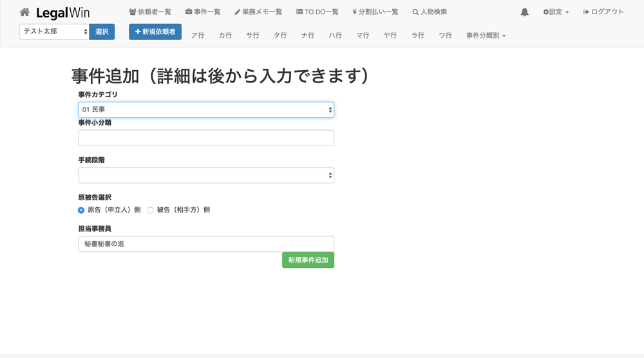Filter clients by カ行
The image size is (644, 358).
point(225,36)
